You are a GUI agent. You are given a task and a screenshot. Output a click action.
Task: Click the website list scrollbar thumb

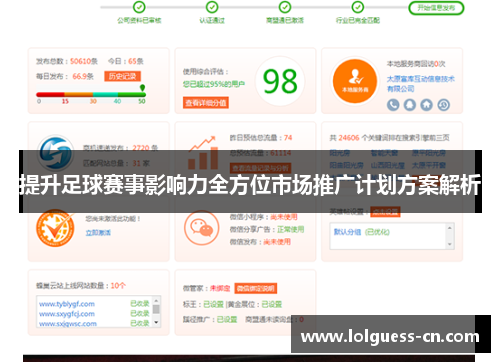(x=156, y=309)
